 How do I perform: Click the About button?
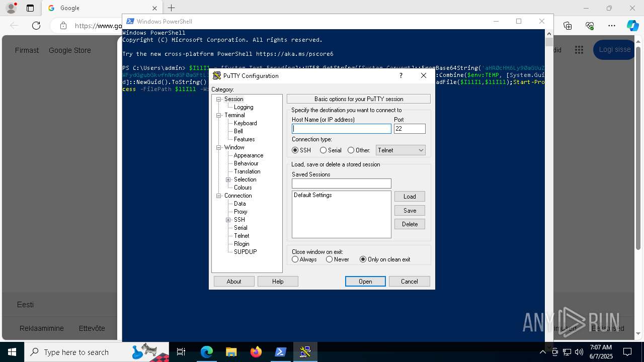click(x=234, y=282)
